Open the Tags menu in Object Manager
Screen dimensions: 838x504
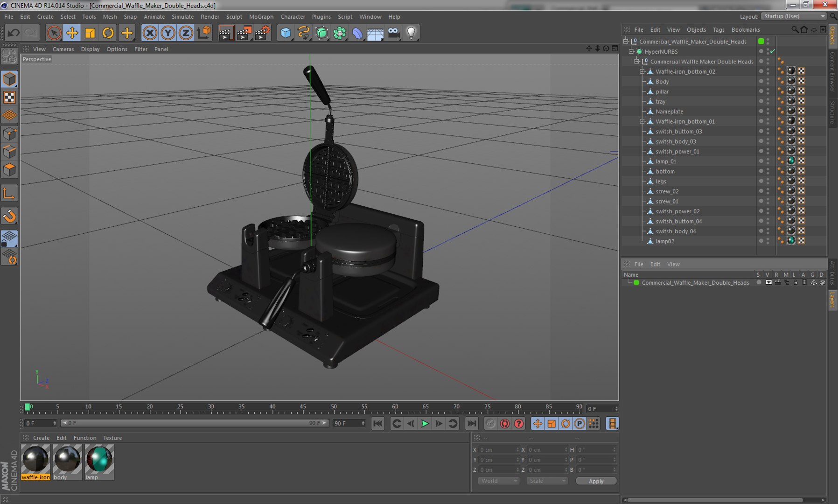tap(719, 29)
